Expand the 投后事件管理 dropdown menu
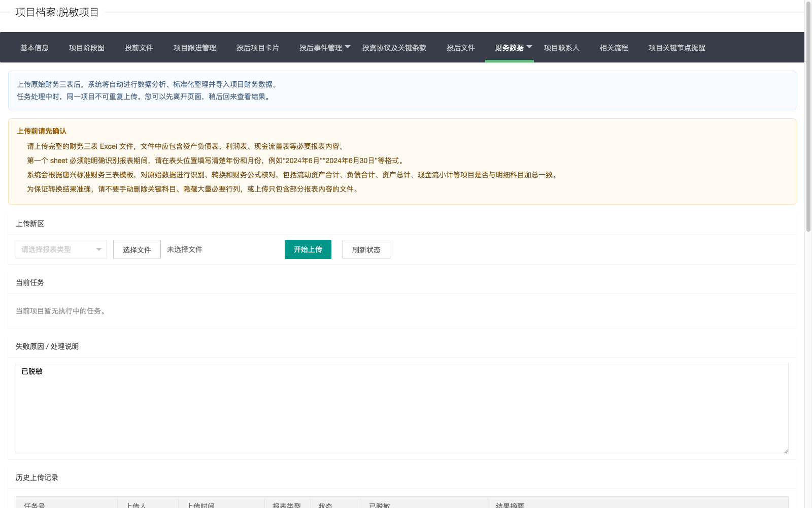Image resolution: width=812 pixels, height=508 pixels. click(x=325, y=48)
